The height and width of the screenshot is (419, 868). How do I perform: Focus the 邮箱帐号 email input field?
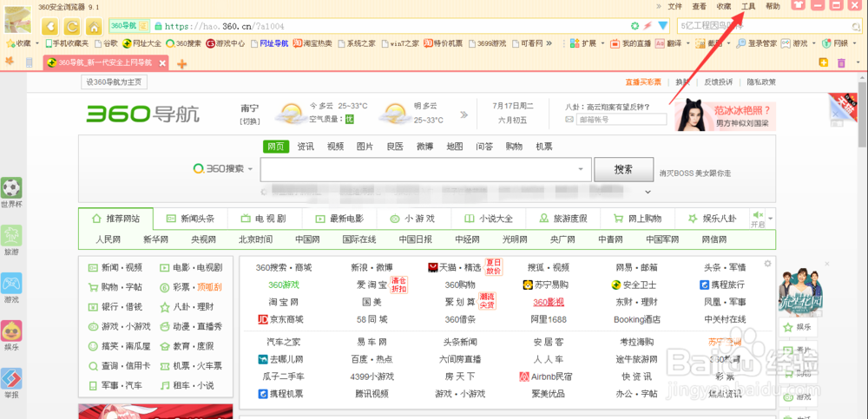point(621,119)
